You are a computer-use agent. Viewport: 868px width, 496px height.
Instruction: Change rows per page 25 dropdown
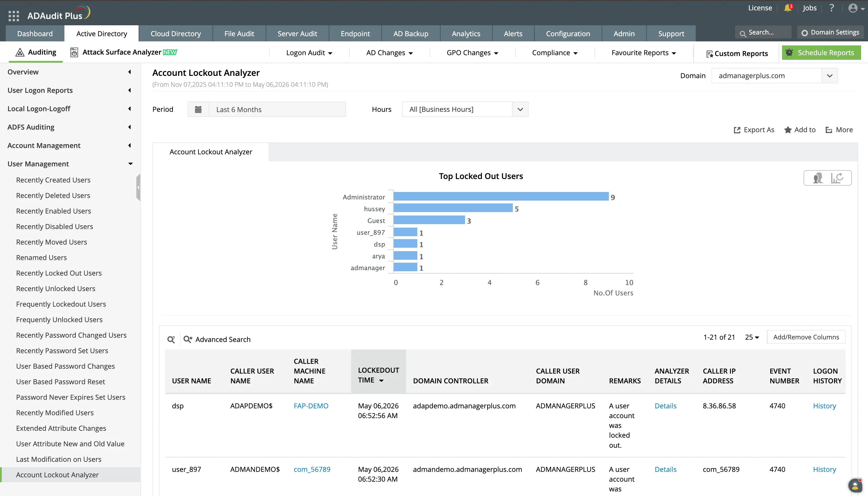[x=752, y=337]
